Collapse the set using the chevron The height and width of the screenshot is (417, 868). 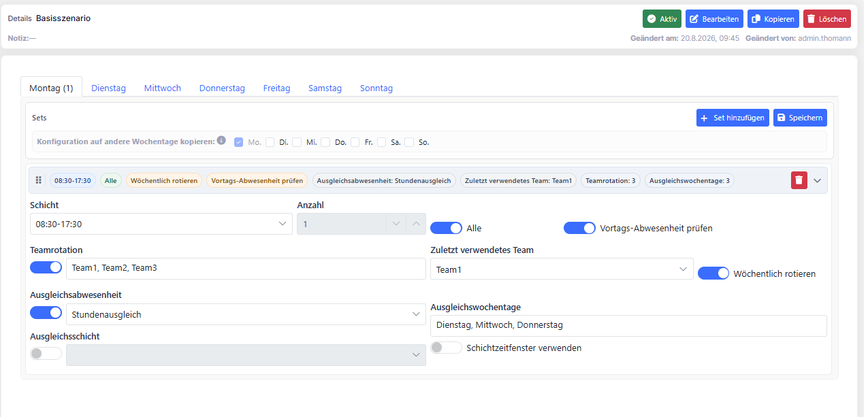(x=818, y=180)
